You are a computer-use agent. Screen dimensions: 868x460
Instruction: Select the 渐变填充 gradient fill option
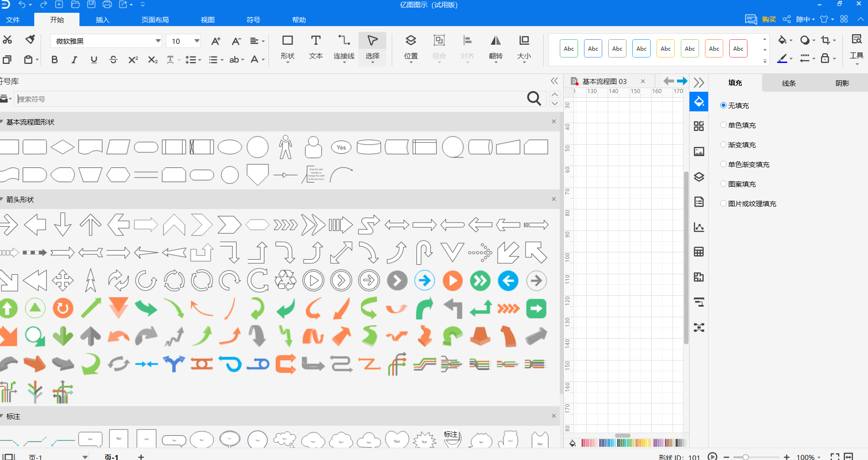[723, 145]
